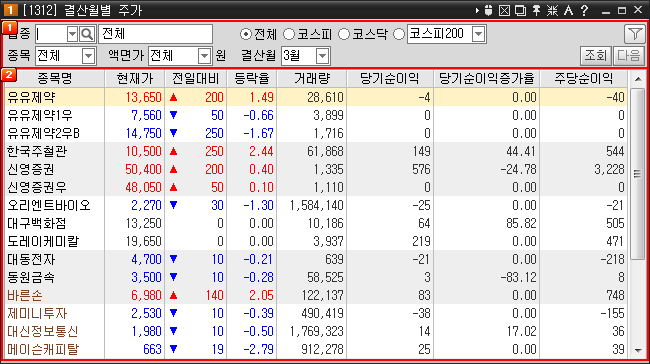
Task: Click the help question mark icon
Action: pos(585,10)
